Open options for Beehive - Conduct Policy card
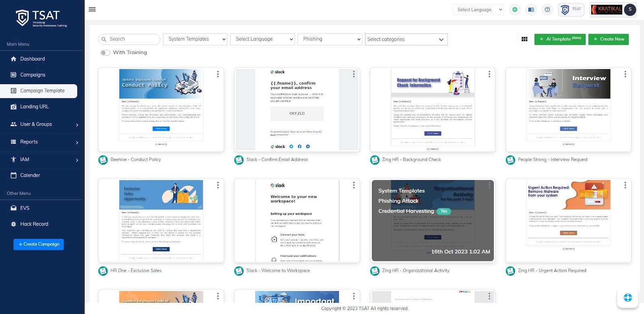The image size is (644, 314). (x=218, y=74)
